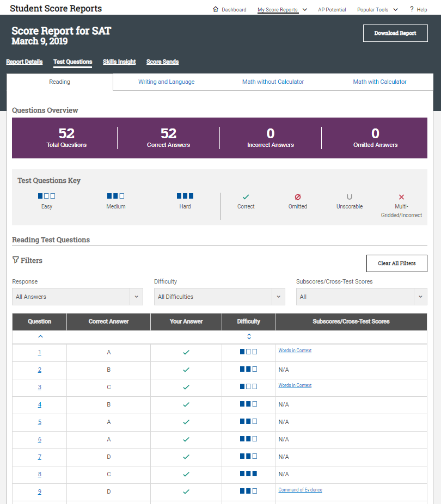Open the Response All Answers dropdown
The image size is (441, 504).
[77, 297]
